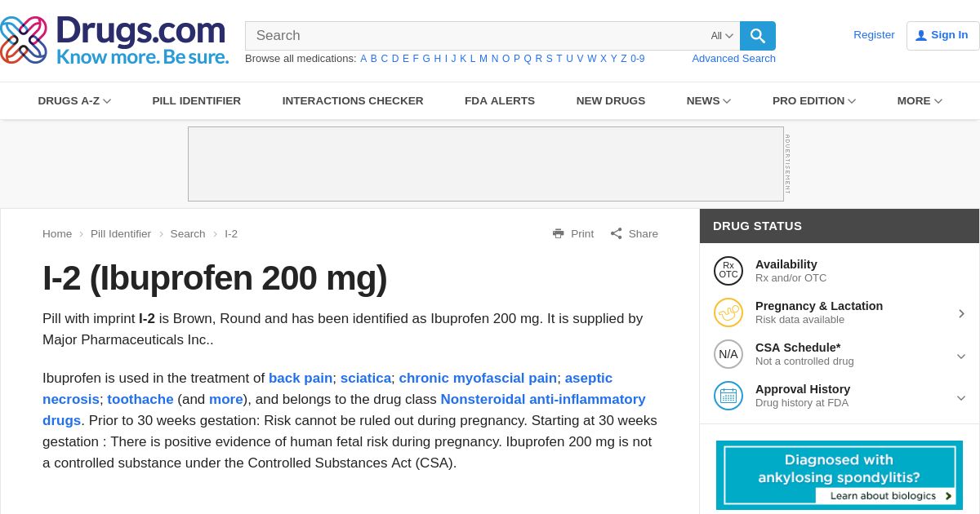The width and height of the screenshot is (980, 514).
Task: Browse medications starting with letter I
Action: click(446, 59)
